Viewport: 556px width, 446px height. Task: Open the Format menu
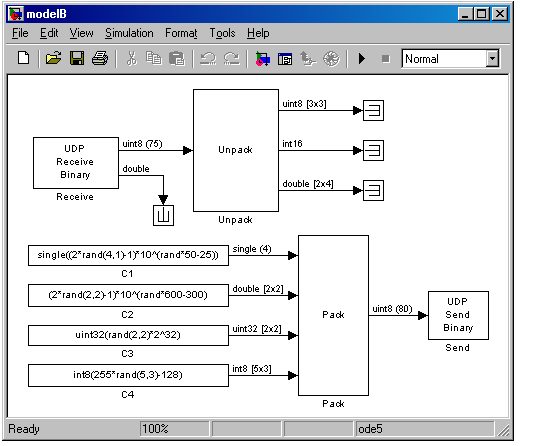tap(181, 33)
